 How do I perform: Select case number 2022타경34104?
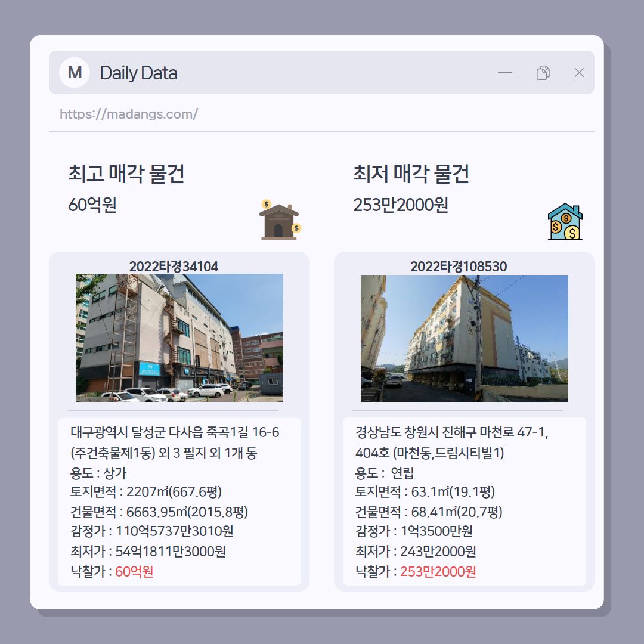[174, 267]
